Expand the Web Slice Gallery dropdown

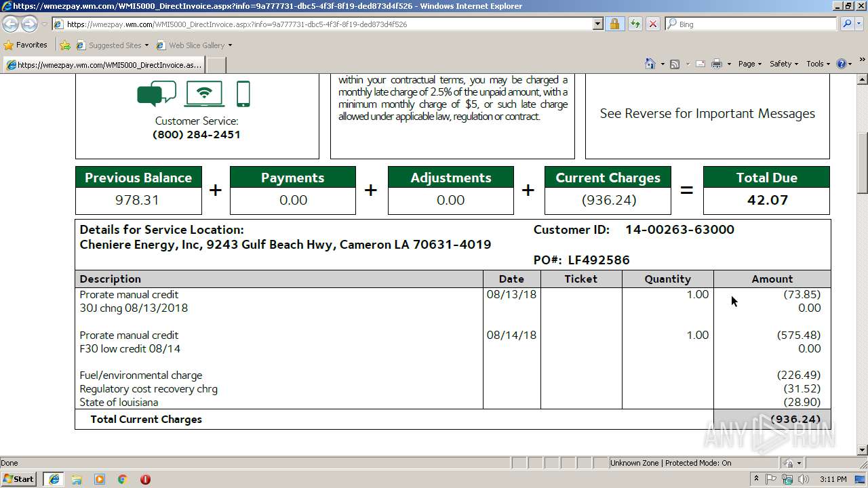click(x=230, y=45)
